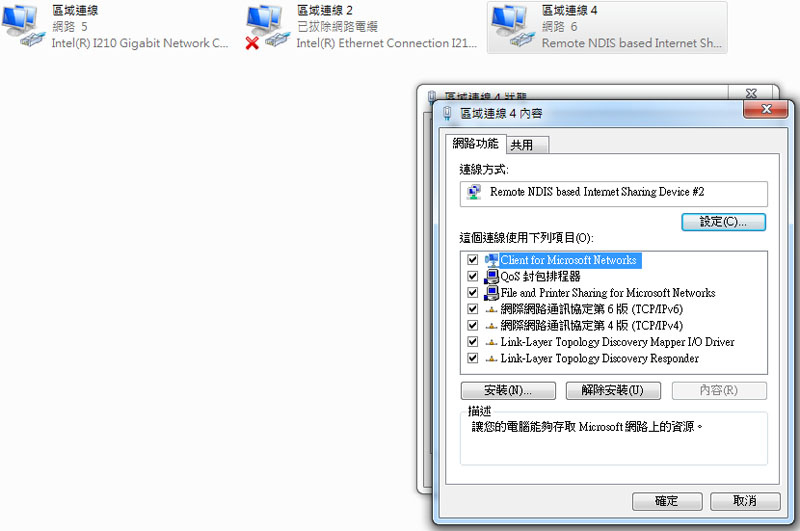
Task: Click the Remote NDIS device icon
Action: coord(474,192)
